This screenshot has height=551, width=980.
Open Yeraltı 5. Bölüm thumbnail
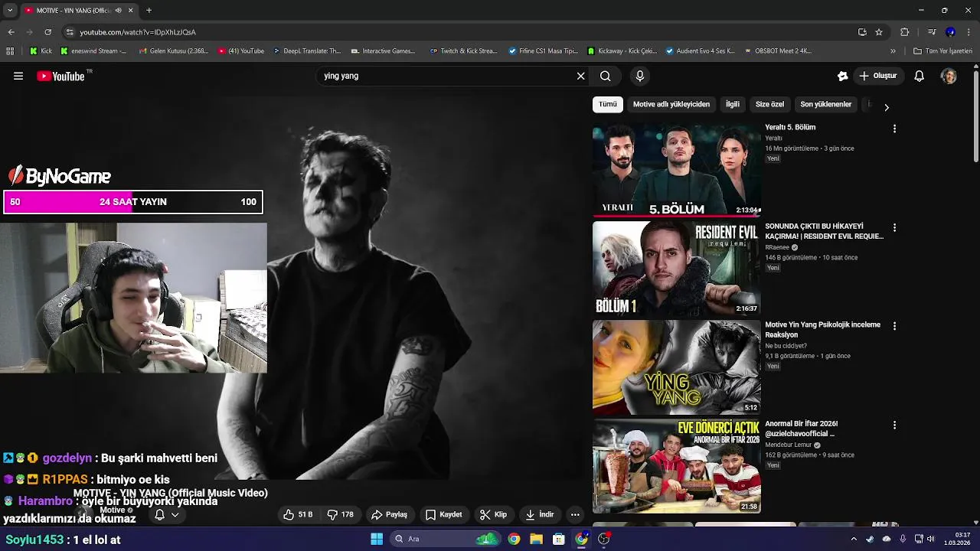pyautogui.click(x=676, y=169)
